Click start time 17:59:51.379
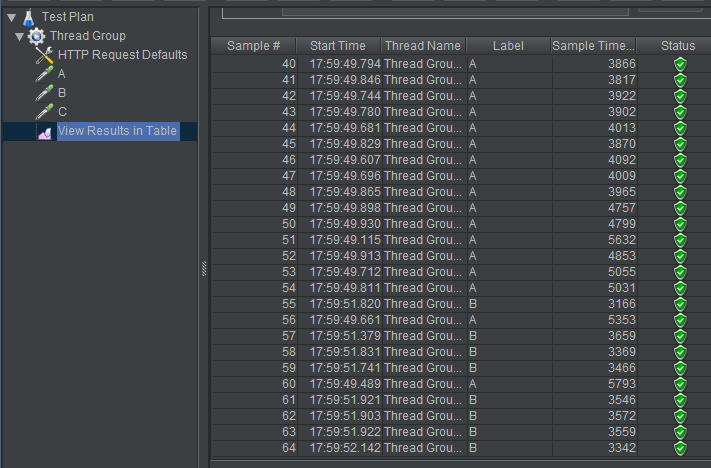The width and height of the screenshot is (711, 468). pos(345,336)
